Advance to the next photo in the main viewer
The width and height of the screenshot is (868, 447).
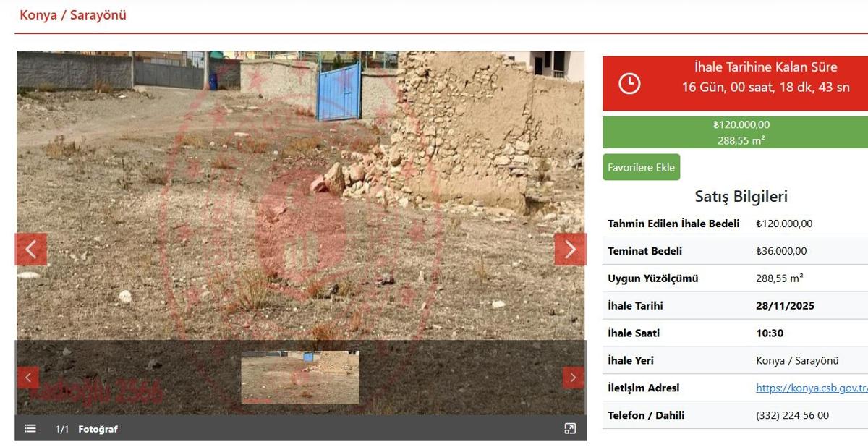click(570, 250)
